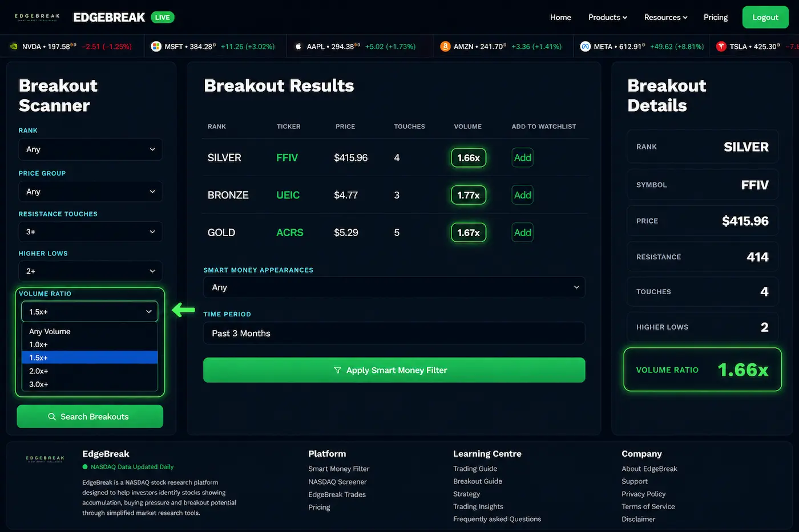Open the UEIC ticker link
This screenshot has height=532, width=799.
click(x=288, y=195)
